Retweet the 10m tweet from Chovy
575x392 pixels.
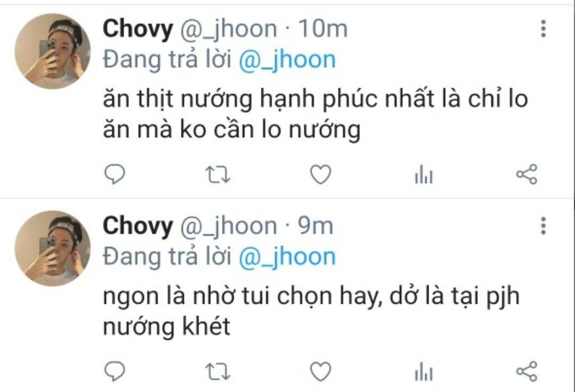(217, 174)
